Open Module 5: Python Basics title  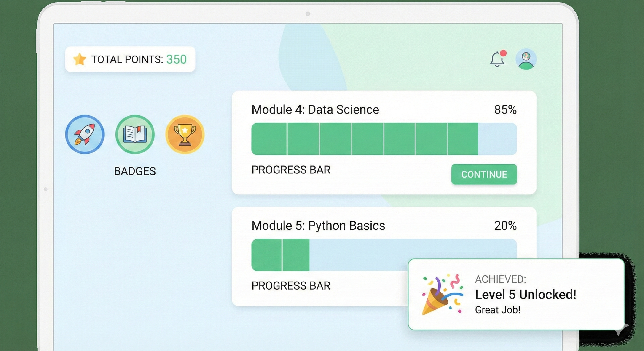(x=318, y=226)
